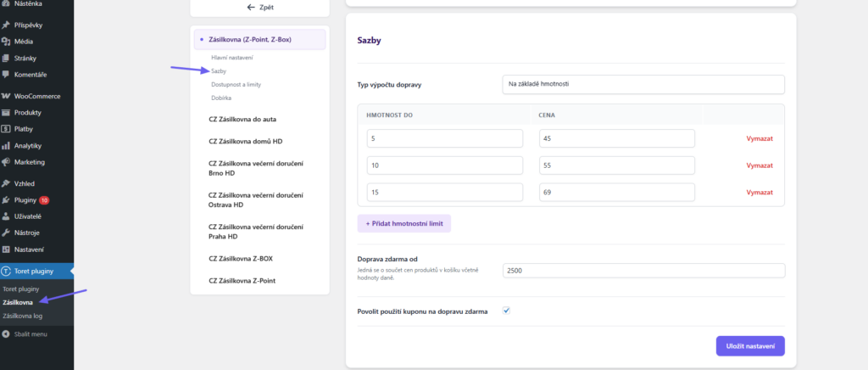
Task: Click Sbalit menu text
Action: click(x=31, y=334)
